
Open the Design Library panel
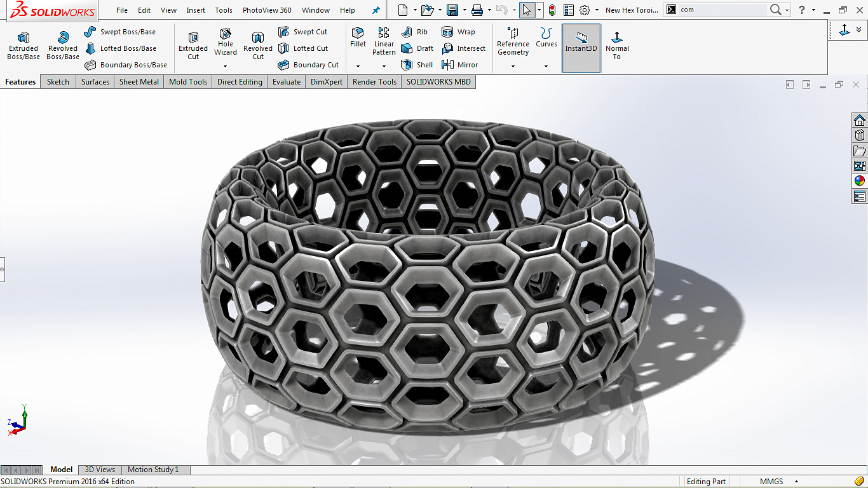[x=859, y=135]
